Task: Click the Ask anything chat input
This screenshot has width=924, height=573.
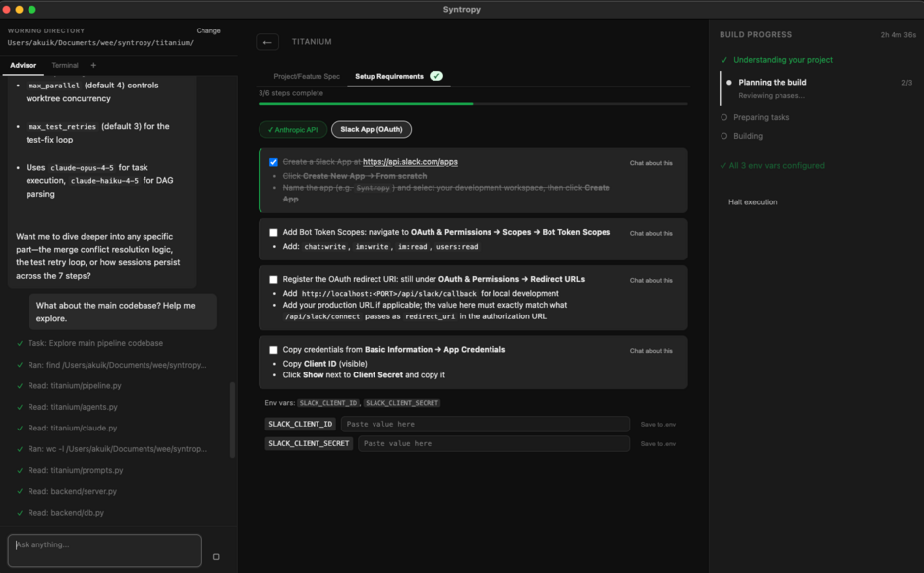Action: tap(104, 550)
